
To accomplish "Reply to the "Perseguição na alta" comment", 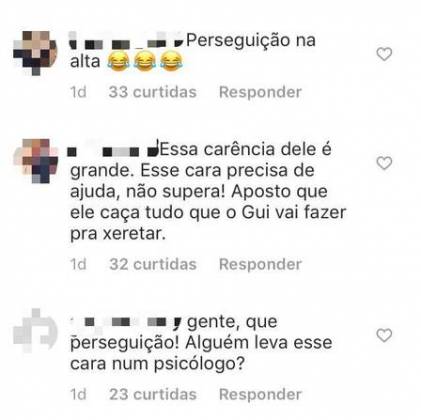I will pos(260,92).
